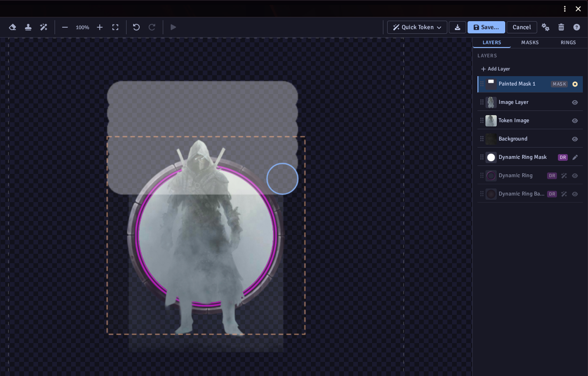This screenshot has width=588, height=376.
Task: Redo the last undone action
Action: (x=152, y=27)
